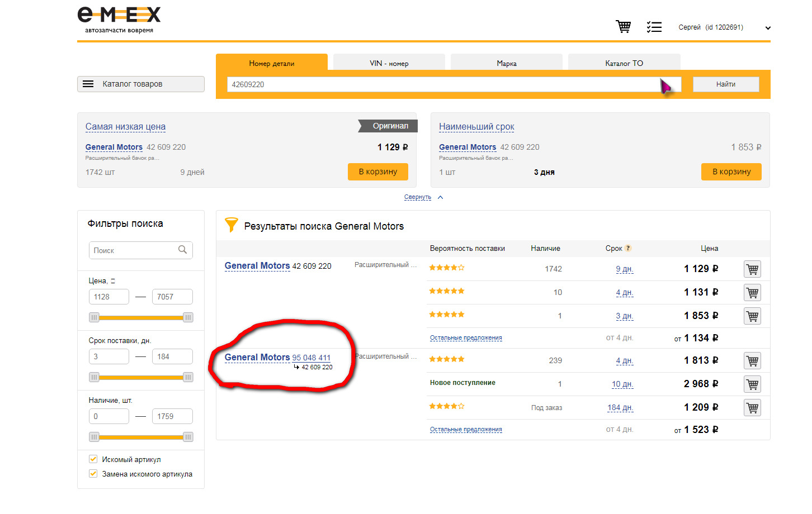812x514 pixels.
Task: Open the checklist orders icon in header
Action: [x=654, y=27]
